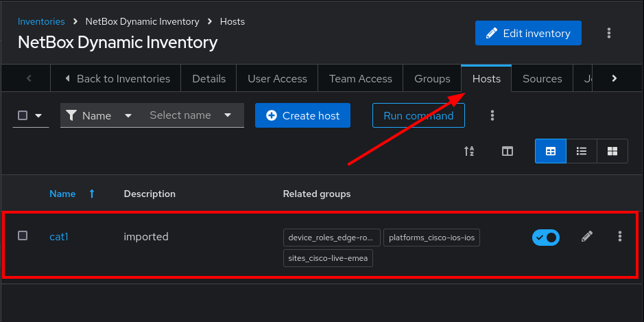Screen dimensions: 644x322
Task: Click the platforms_cisco-ios-ios group label
Action: click(x=431, y=238)
